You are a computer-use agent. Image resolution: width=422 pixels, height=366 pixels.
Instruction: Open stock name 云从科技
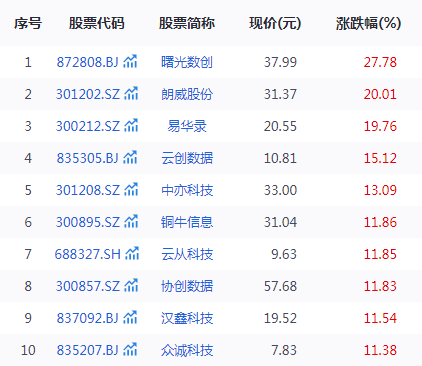tap(187, 254)
